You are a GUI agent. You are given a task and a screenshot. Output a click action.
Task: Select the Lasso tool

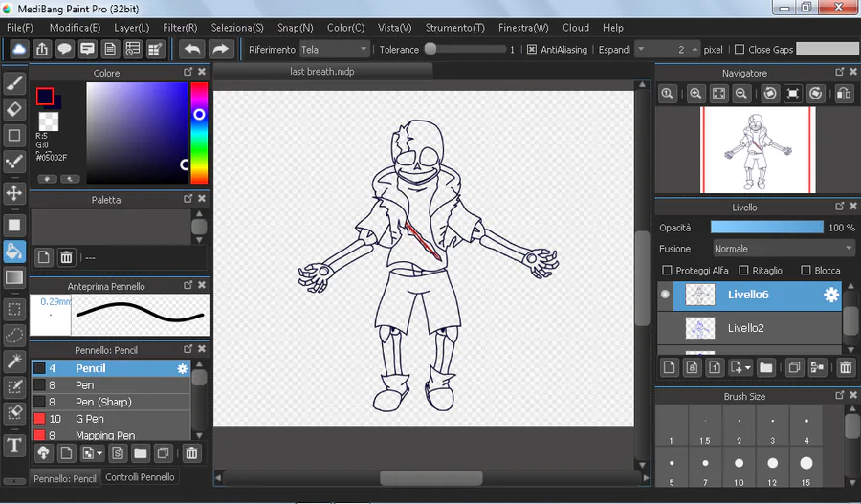(14, 335)
